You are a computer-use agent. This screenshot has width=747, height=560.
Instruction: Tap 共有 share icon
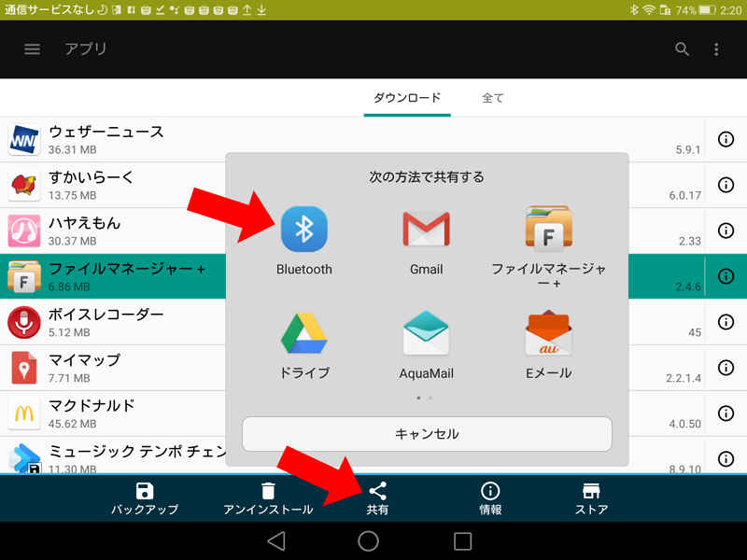click(378, 491)
